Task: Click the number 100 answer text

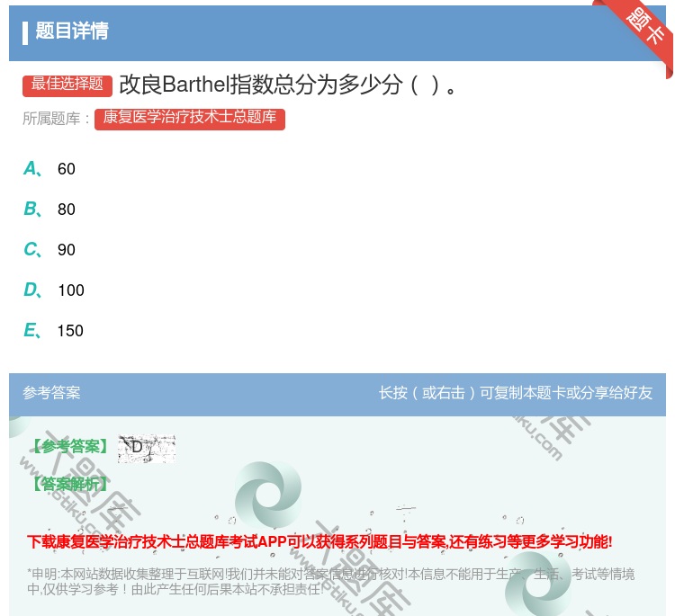Action: tap(71, 290)
